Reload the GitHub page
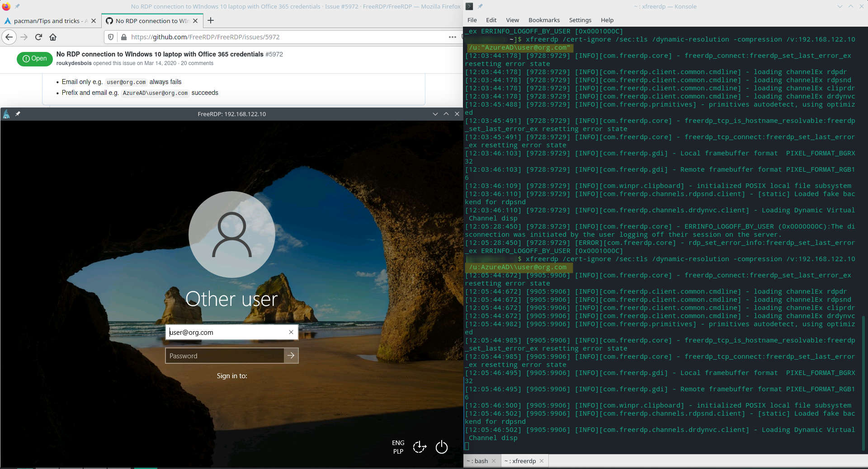 point(38,38)
